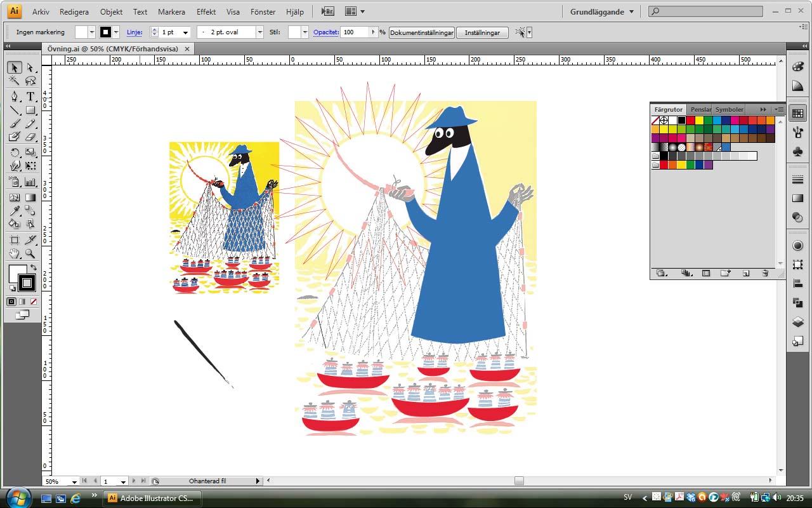812x508 pixels.
Task: Select the Zoom magnifier tool
Action: tap(30, 254)
